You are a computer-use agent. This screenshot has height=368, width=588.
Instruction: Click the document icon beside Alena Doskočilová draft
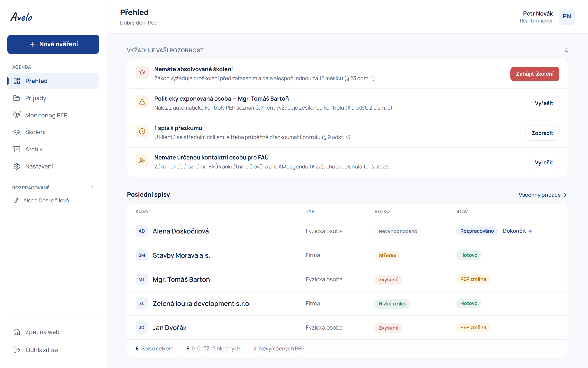pyautogui.click(x=16, y=201)
